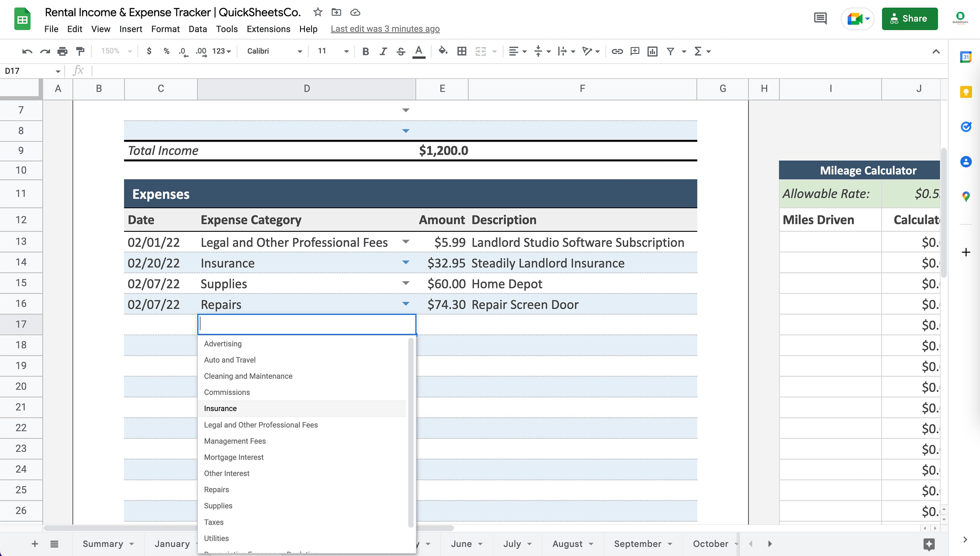Activate the paint format tool

pyautogui.click(x=80, y=51)
